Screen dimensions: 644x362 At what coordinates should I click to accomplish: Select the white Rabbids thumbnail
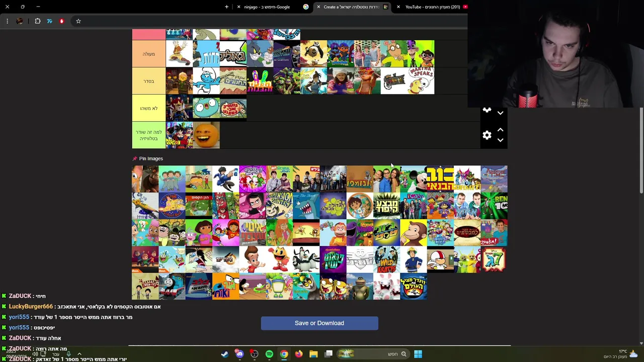(386, 287)
